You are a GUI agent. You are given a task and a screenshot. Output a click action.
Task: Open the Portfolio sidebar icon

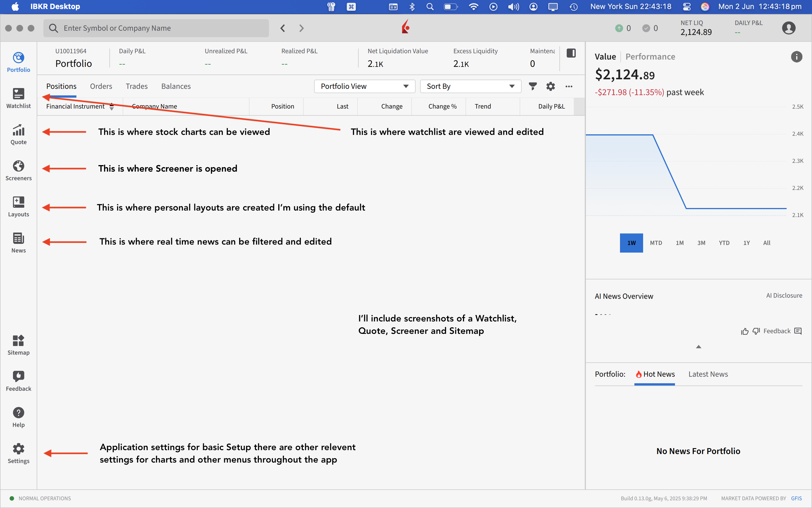pyautogui.click(x=18, y=62)
